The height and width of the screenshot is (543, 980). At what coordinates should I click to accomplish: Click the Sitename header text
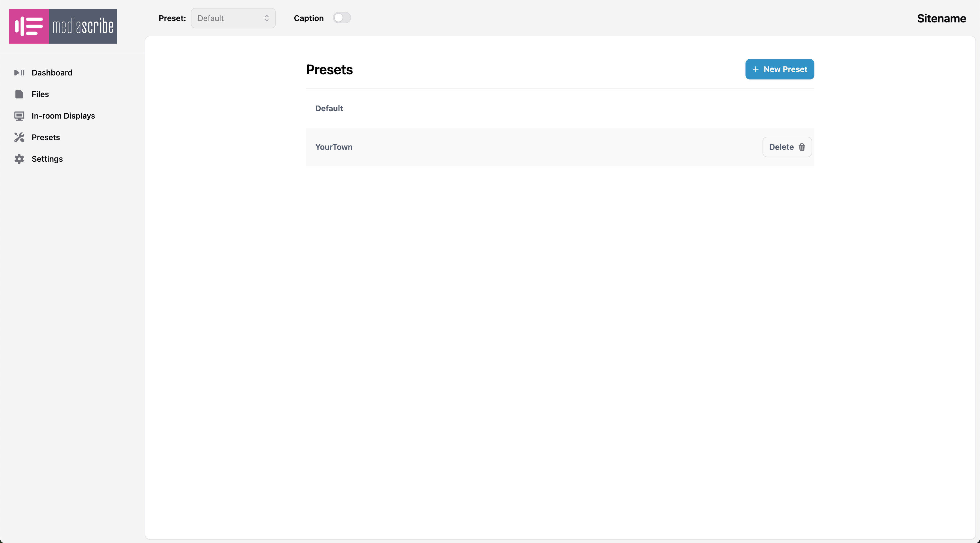941,18
